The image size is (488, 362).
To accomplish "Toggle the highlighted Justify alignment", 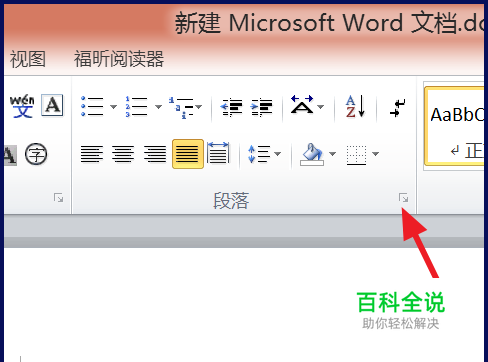I will coord(188,154).
